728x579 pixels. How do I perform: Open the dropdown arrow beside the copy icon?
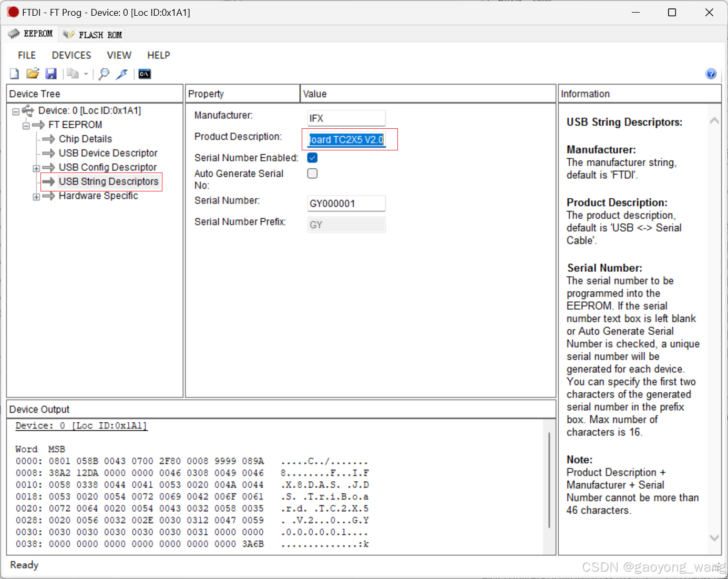86,74
